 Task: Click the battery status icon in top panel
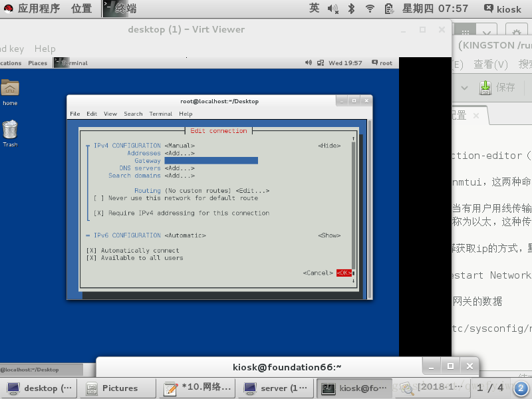[x=389, y=9]
